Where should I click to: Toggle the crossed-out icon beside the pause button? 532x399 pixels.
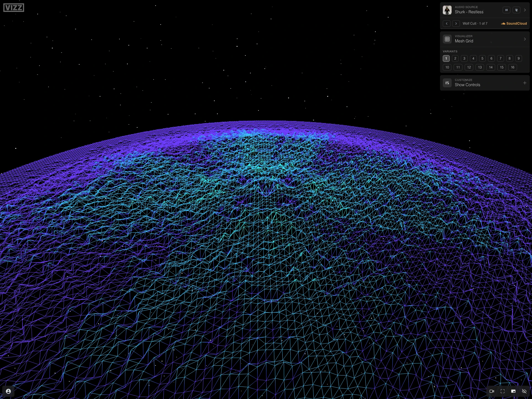(516, 10)
